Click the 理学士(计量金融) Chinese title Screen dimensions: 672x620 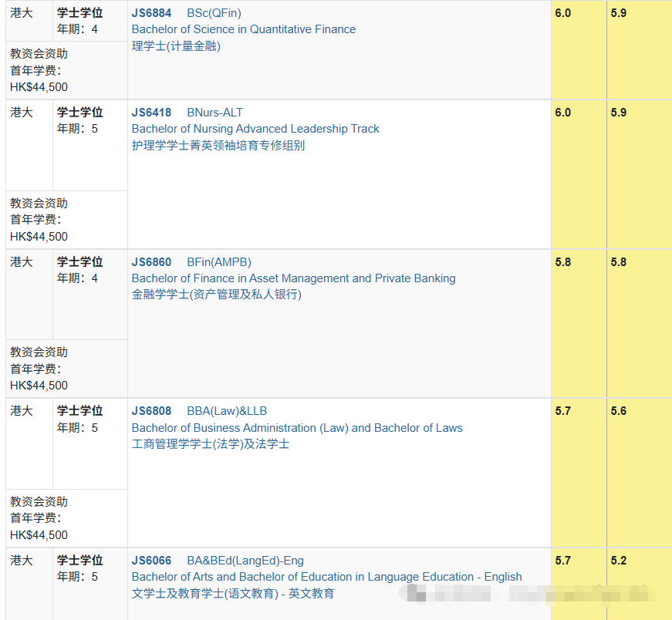(176, 45)
